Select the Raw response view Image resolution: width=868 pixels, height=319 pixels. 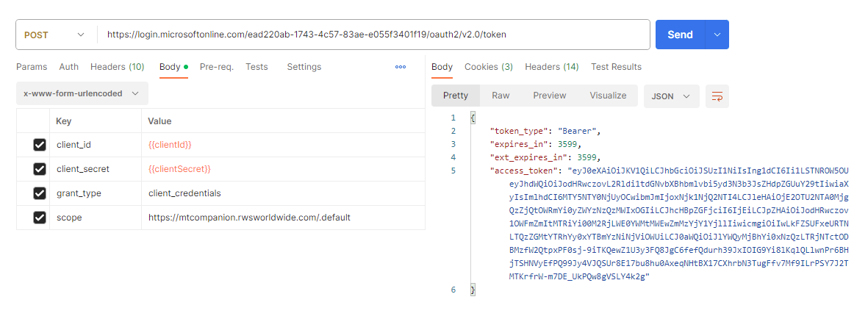[501, 96]
